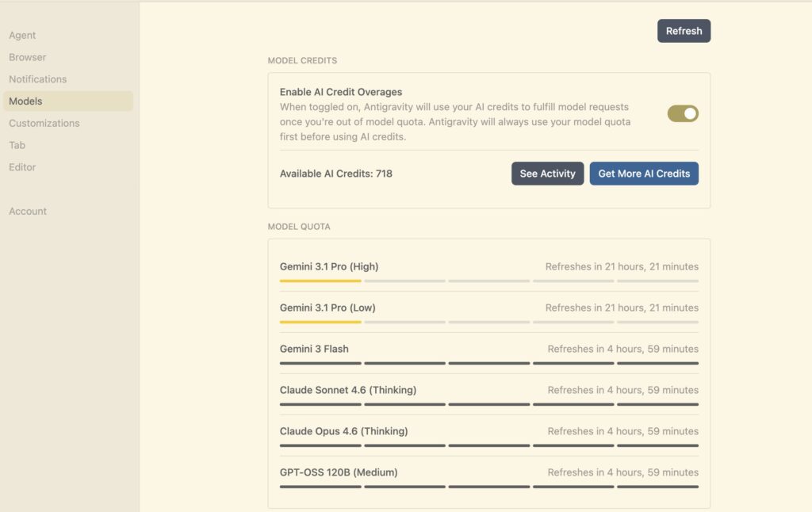Click the Gemini 3.1 Pro (Low) quota bar
The image size is (812, 512).
(x=488, y=322)
